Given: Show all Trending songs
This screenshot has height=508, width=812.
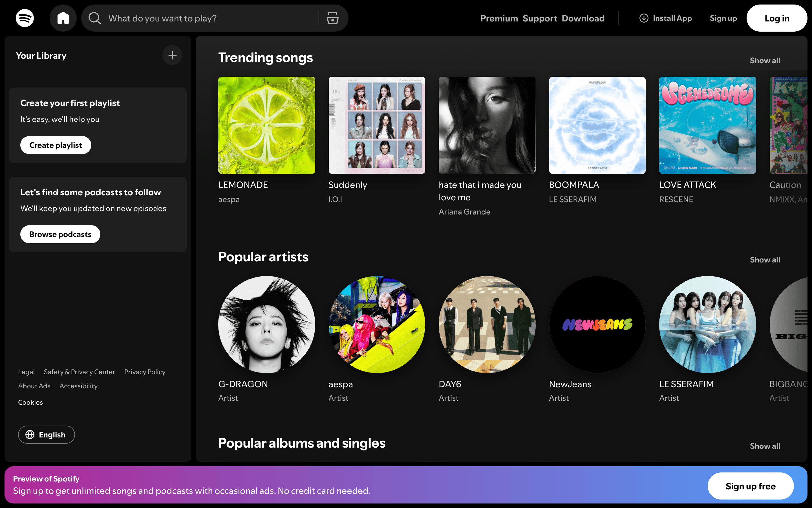Looking at the screenshot, I should pos(765,60).
